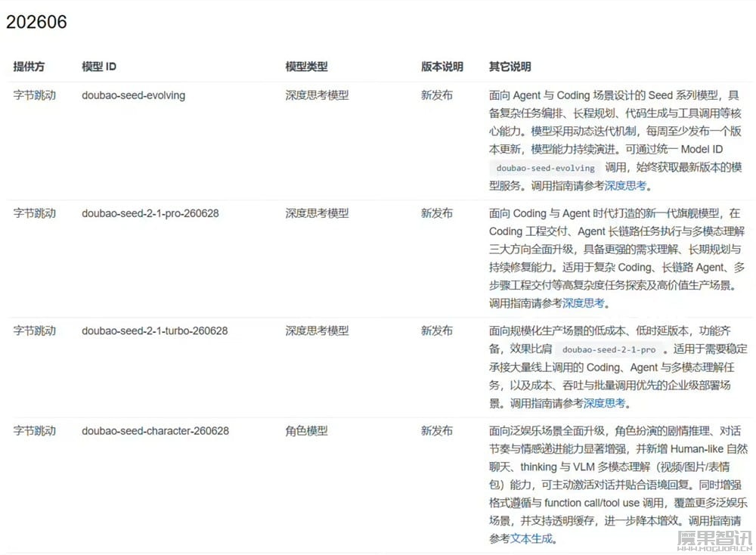756x555 pixels.
Task: Click 角色模型 type in character row
Action: click(x=306, y=430)
